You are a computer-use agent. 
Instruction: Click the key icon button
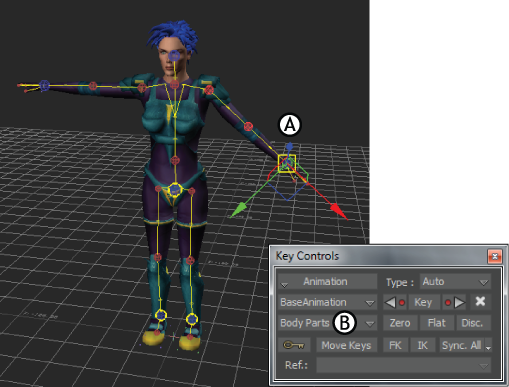294,345
